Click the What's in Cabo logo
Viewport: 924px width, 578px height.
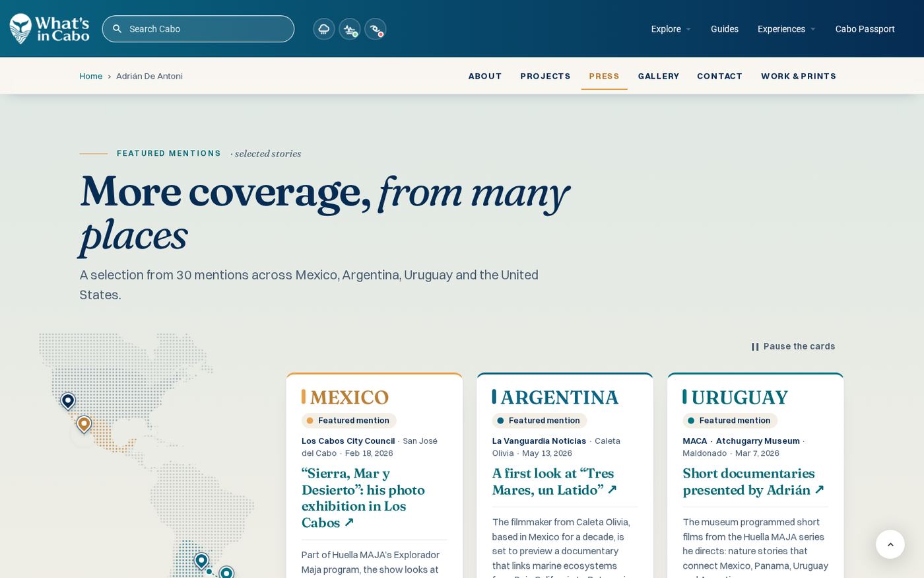pos(49,28)
